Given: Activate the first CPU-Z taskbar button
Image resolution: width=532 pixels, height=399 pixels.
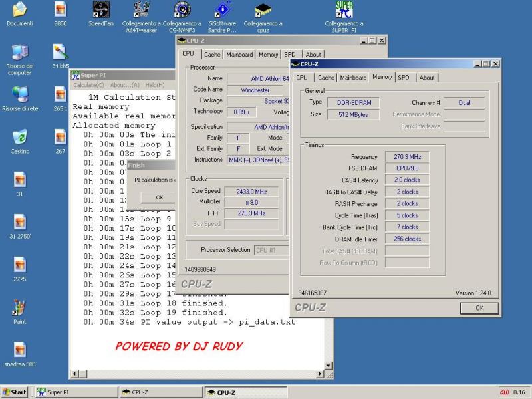Looking at the screenshot, I should pos(161,392).
